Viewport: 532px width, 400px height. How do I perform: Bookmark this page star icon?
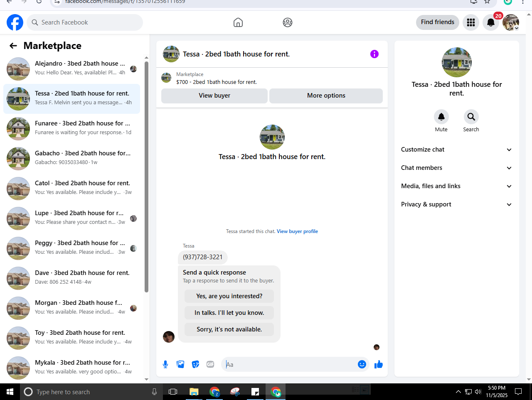(x=487, y=2)
